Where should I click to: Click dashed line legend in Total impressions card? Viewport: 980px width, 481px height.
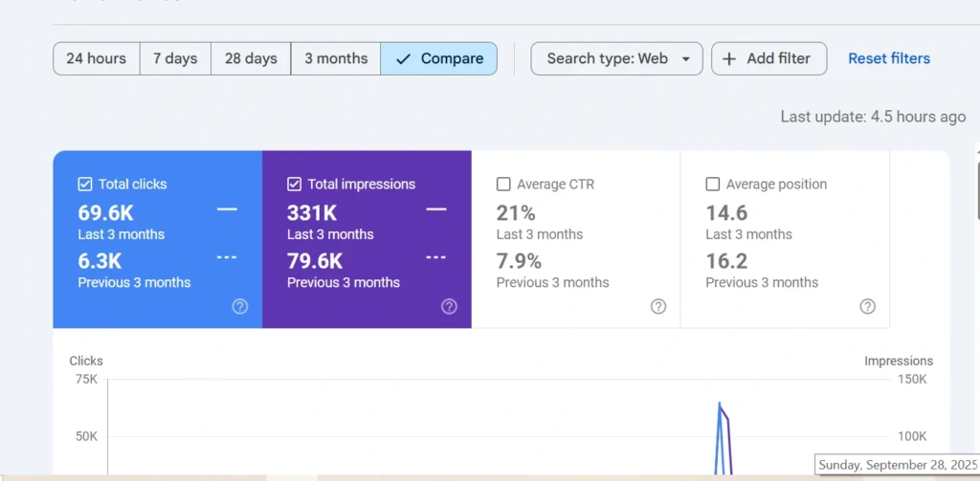pyautogui.click(x=435, y=257)
